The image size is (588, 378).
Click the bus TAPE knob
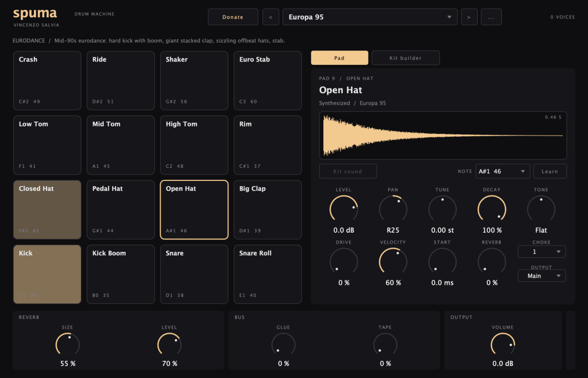[385, 345]
